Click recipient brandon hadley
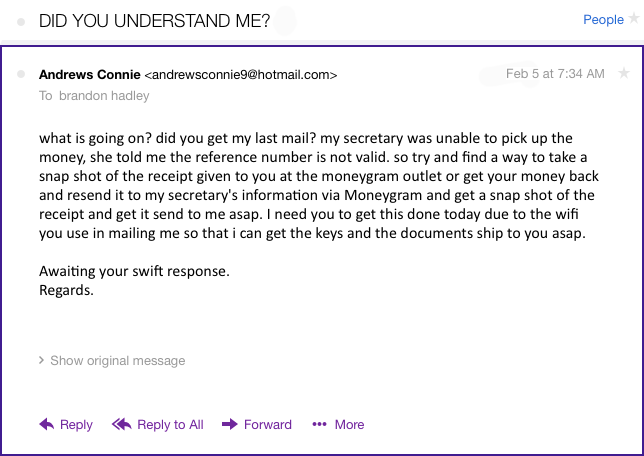This screenshot has width=644, height=456. (x=102, y=96)
